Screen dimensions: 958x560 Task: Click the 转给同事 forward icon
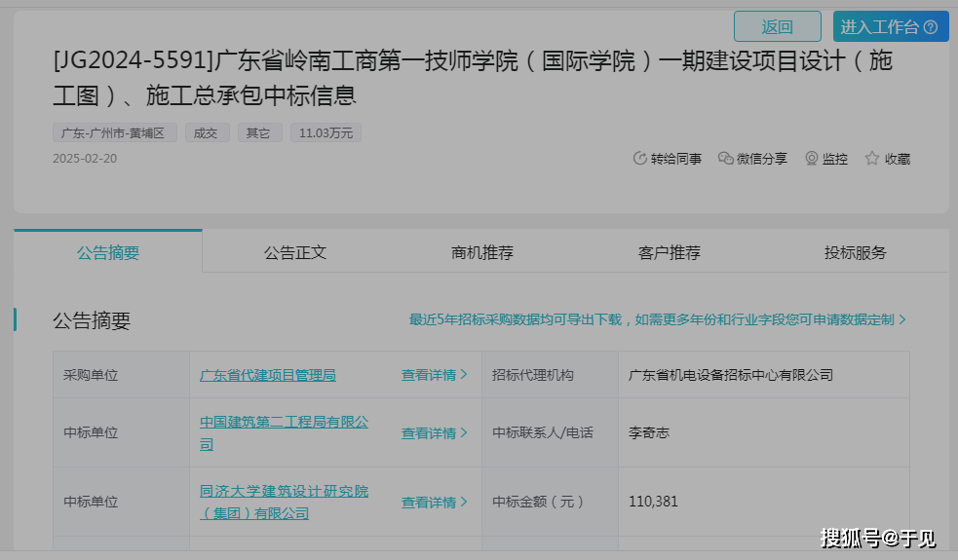[x=640, y=159]
